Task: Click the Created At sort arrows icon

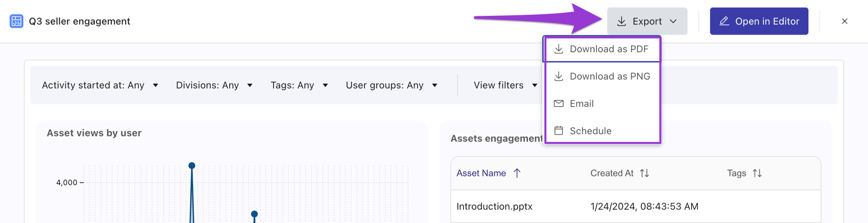Action: click(644, 173)
